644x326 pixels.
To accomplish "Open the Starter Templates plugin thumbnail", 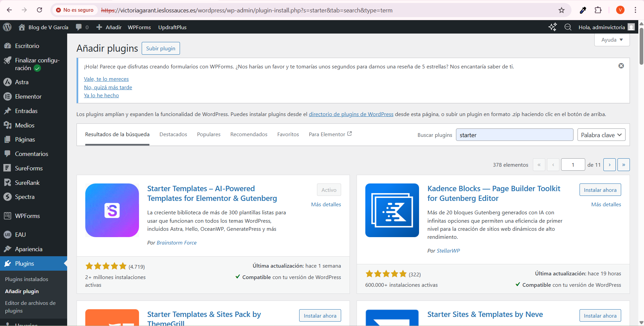I will [x=112, y=210].
